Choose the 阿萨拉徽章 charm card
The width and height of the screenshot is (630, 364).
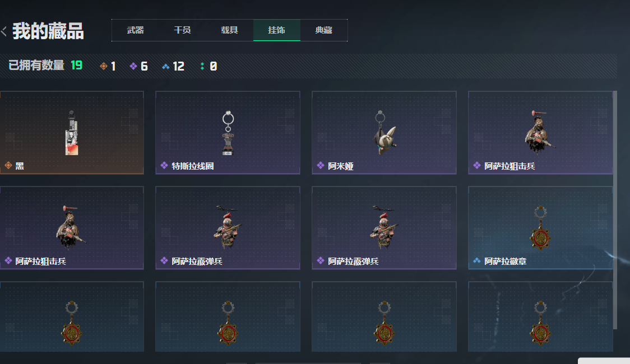click(540, 227)
